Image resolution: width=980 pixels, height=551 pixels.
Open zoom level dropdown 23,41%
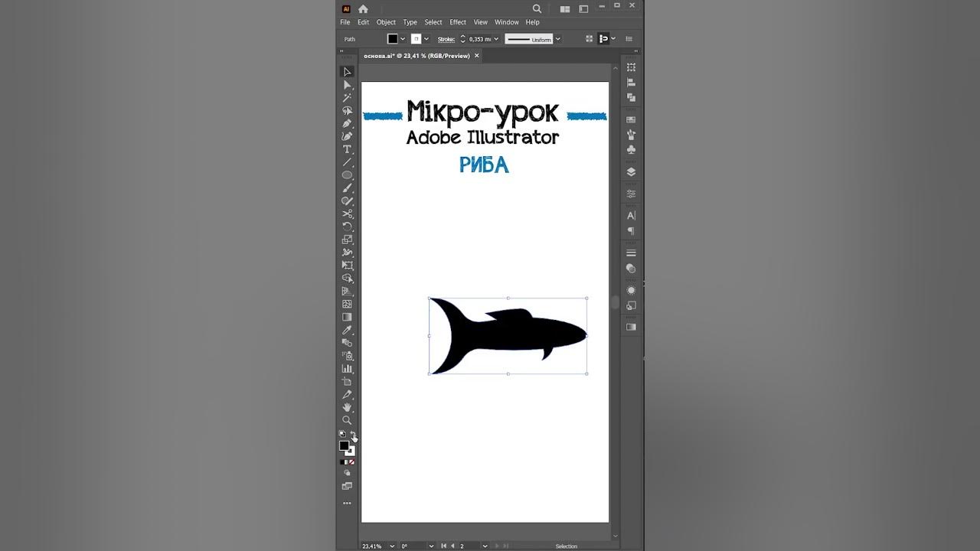click(x=392, y=546)
